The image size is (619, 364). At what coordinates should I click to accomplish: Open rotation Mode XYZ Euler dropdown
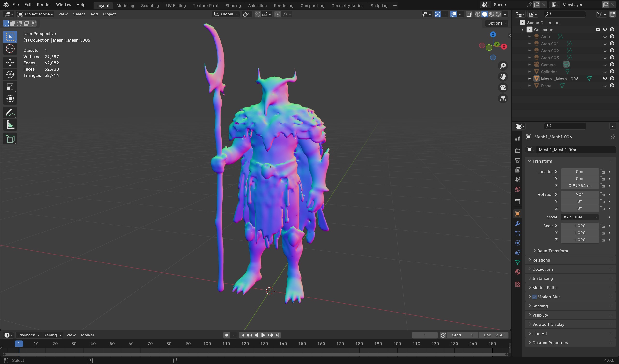[580, 217]
